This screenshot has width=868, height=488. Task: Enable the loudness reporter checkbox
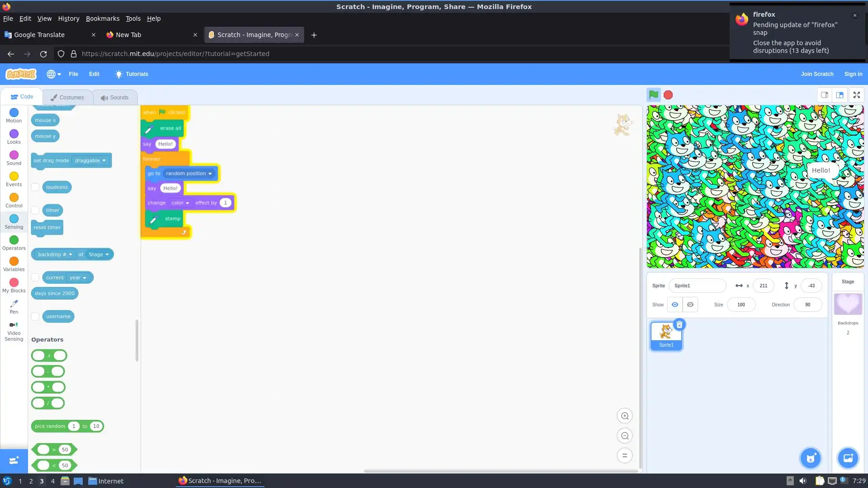click(35, 187)
